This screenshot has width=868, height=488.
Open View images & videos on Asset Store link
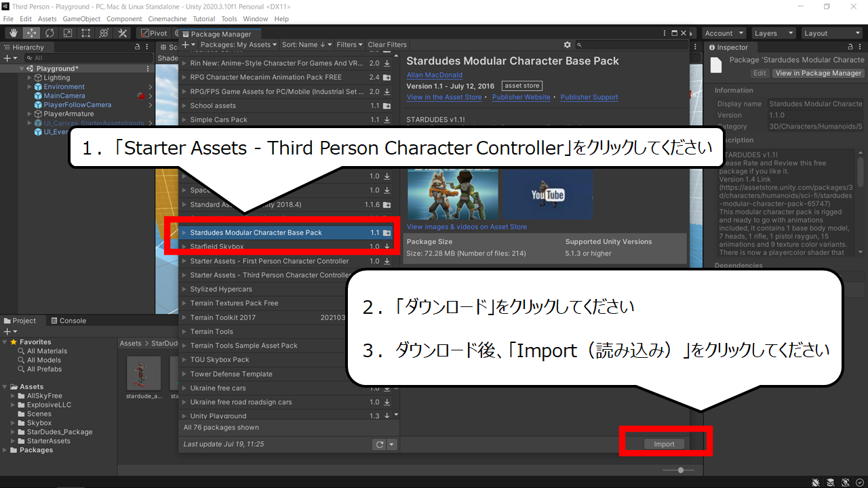tap(467, 226)
